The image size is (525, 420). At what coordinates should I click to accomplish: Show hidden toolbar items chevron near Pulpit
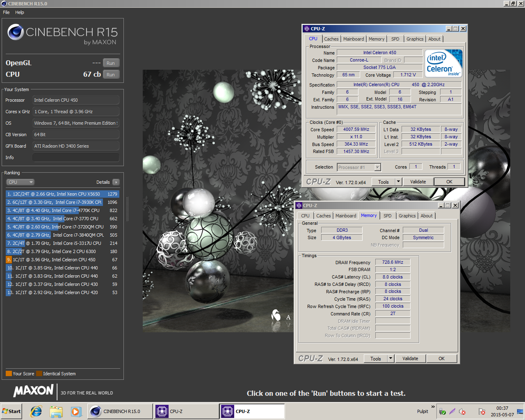point(433,407)
